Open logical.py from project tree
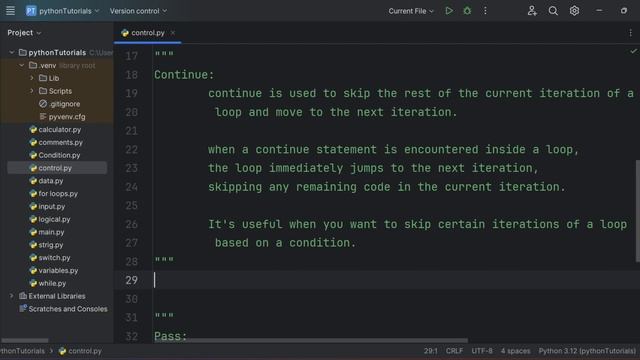This screenshot has width=640, height=360. point(50,219)
